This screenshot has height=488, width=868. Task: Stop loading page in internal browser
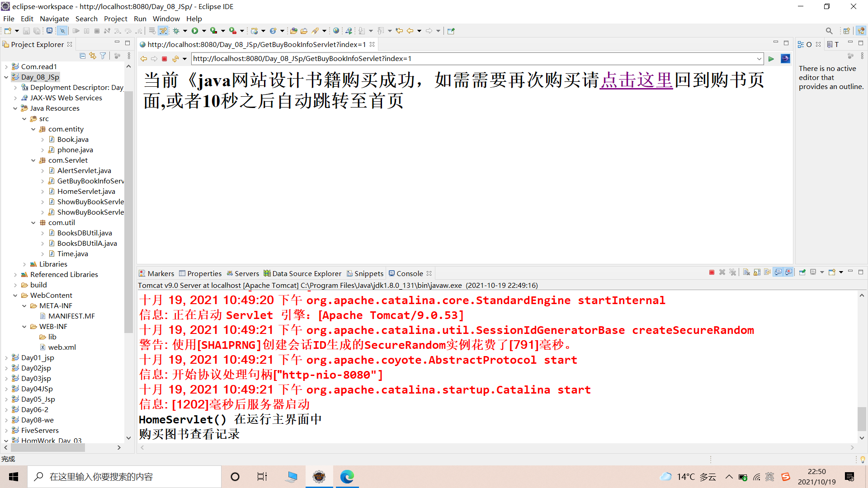pos(165,59)
